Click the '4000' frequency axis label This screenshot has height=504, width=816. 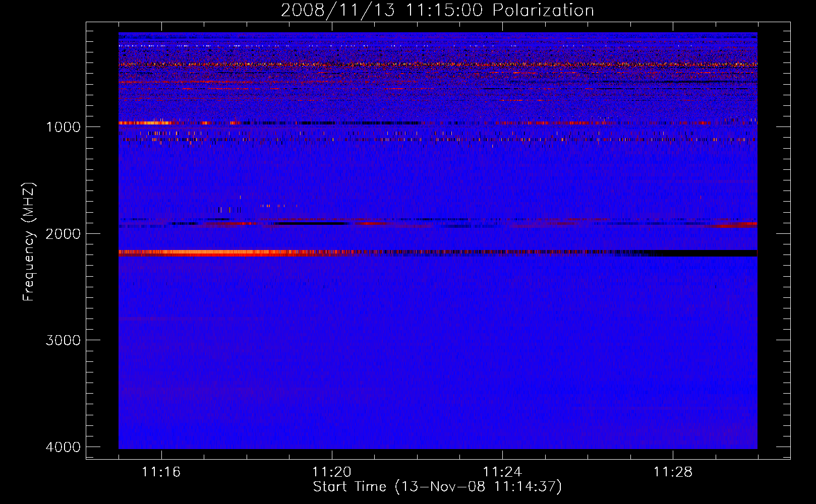[x=63, y=447]
